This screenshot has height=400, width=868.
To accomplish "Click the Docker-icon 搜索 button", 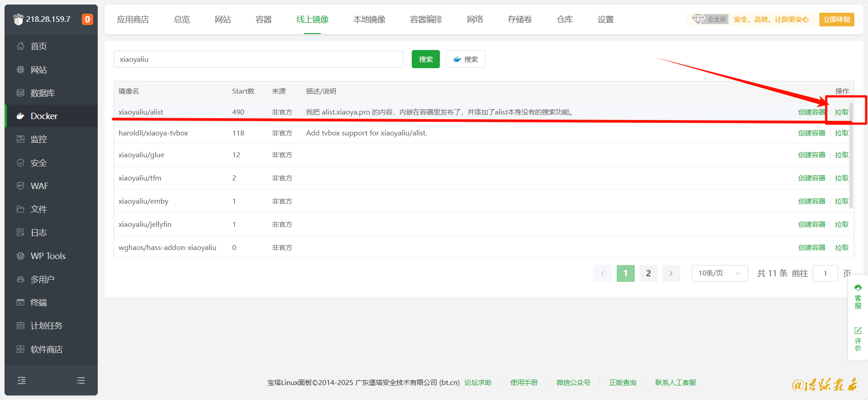I will [x=465, y=59].
